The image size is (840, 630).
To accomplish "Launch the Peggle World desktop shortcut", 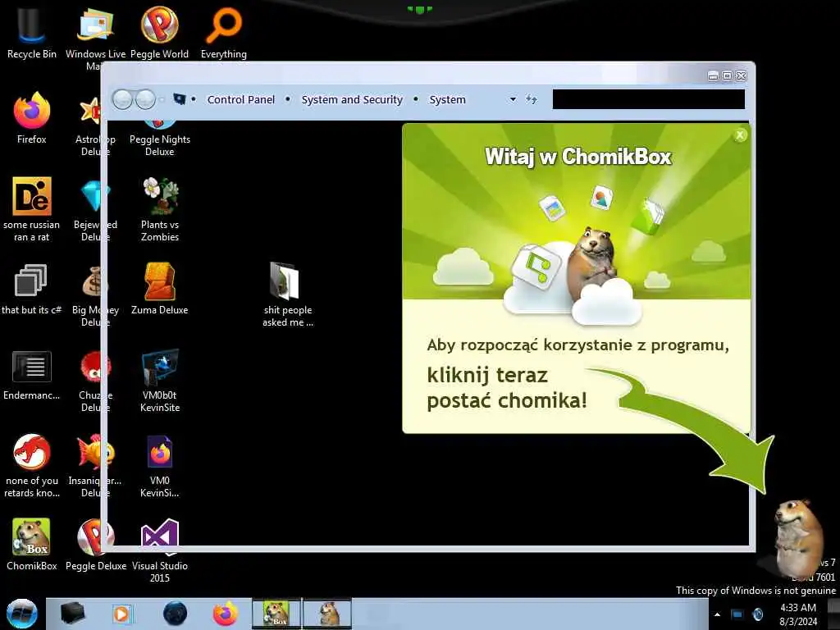I will tap(159, 32).
